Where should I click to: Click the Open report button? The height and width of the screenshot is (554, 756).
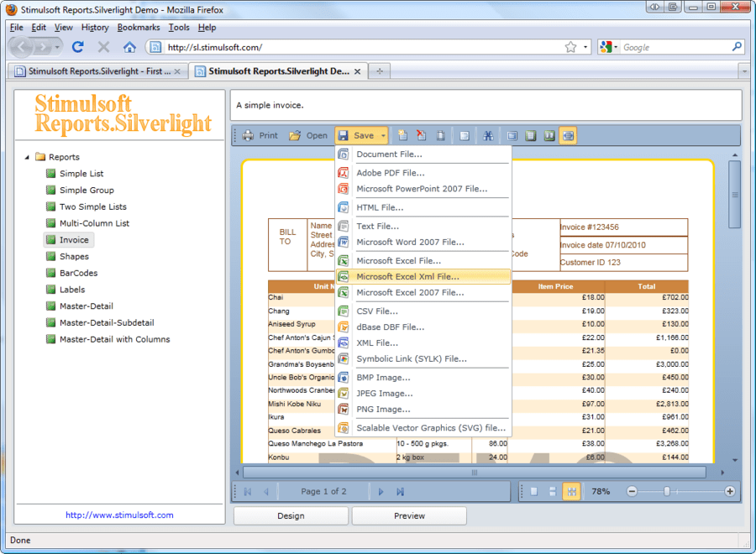click(308, 136)
